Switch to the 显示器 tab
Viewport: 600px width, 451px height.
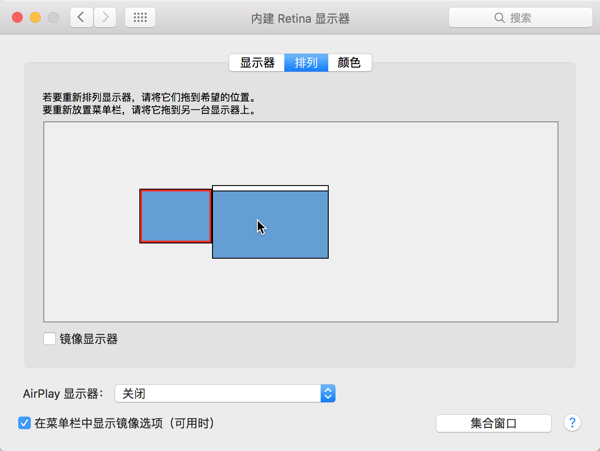pos(257,63)
